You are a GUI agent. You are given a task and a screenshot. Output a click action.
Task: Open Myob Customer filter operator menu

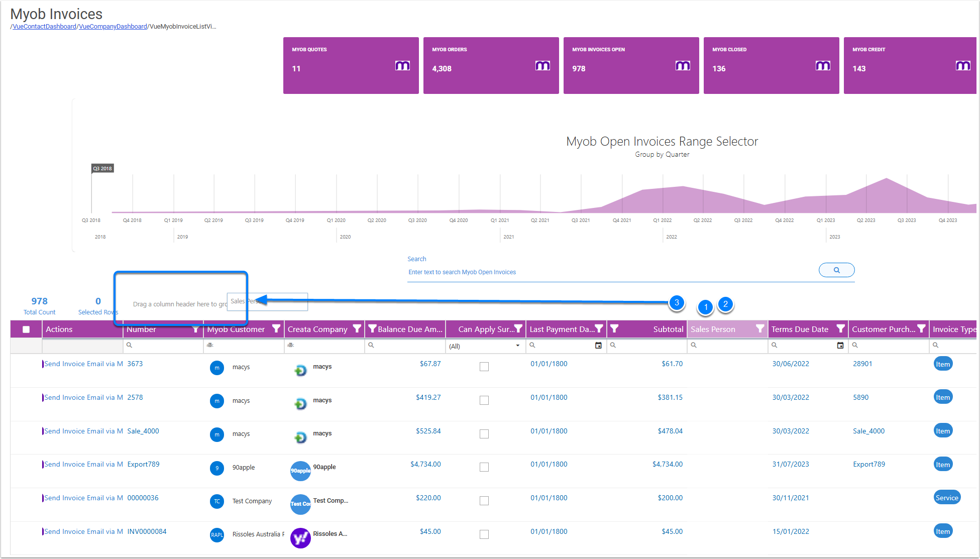click(210, 345)
